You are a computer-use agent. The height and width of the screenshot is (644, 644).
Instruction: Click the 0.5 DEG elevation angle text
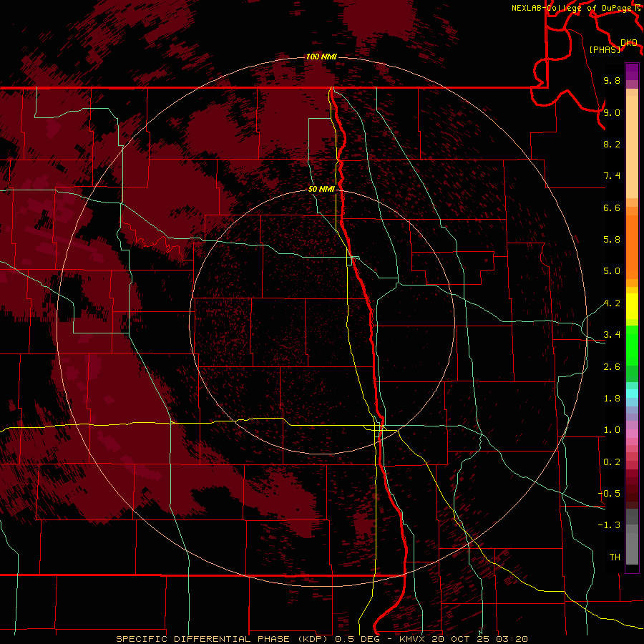(x=357, y=639)
